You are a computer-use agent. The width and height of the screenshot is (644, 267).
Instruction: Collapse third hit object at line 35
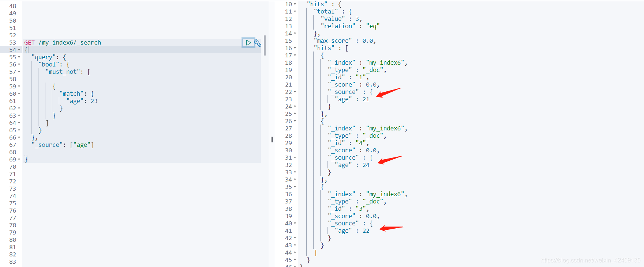(295, 187)
